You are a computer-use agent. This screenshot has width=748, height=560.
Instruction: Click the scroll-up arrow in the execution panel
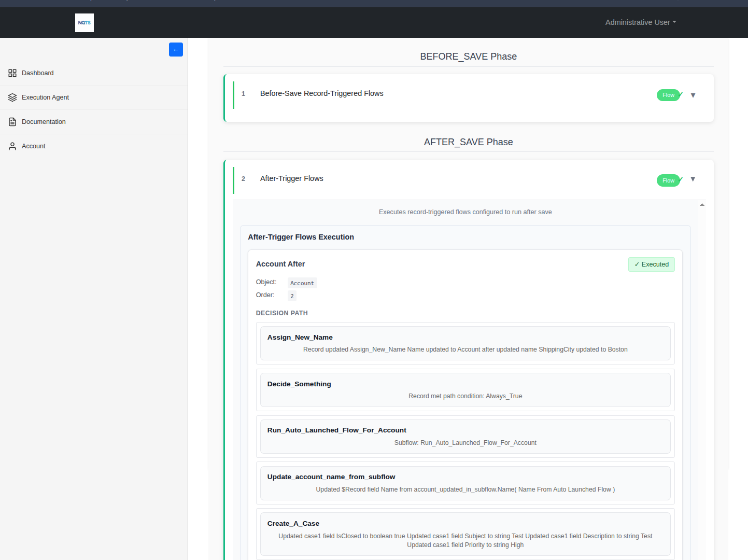(x=702, y=204)
